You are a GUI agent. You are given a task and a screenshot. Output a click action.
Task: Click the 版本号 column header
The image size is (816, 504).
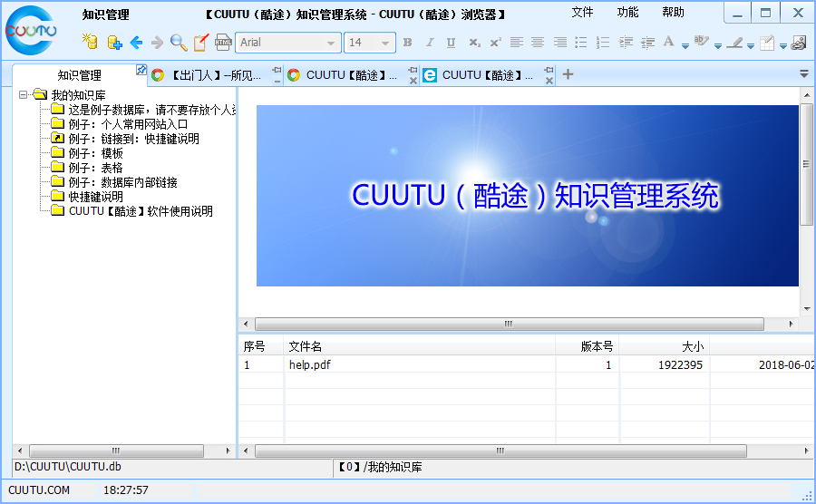click(587, 346)
